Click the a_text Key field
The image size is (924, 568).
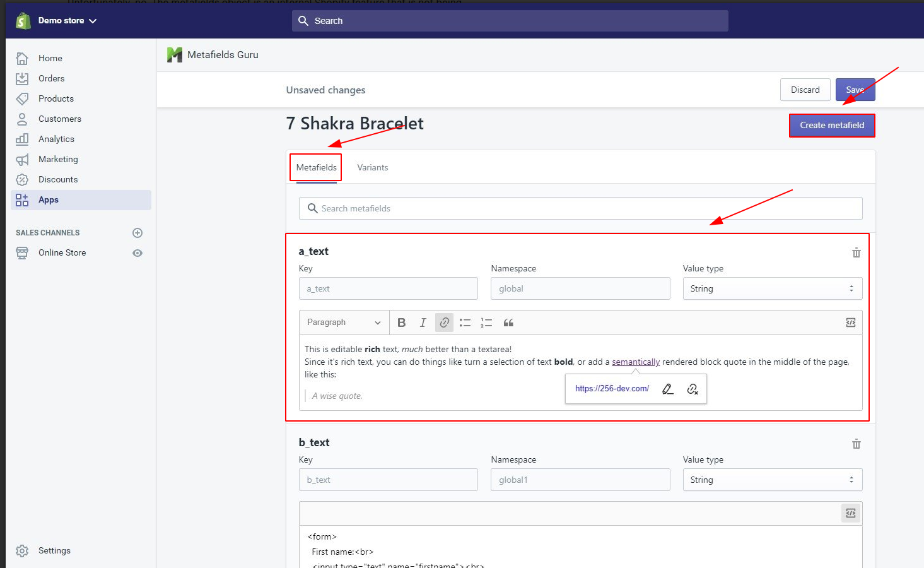tap(389, 288)
